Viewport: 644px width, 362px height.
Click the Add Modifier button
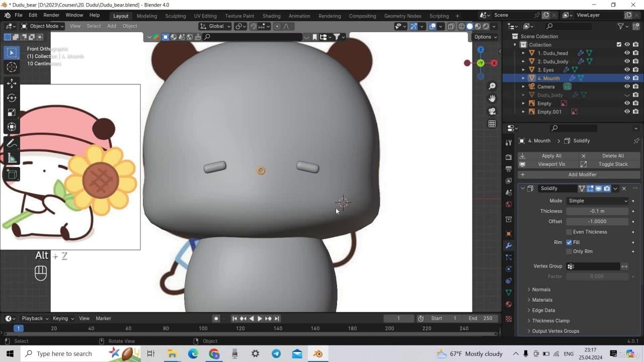[579, 174]
